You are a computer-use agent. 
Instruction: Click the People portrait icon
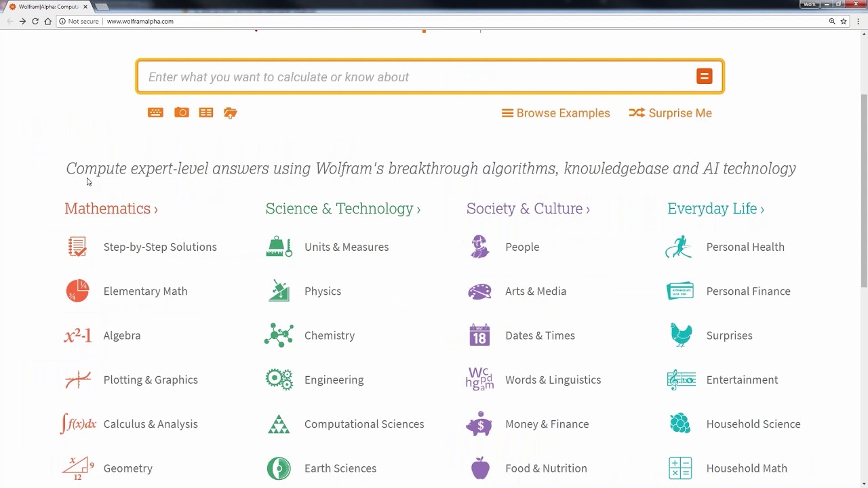tap(479, 247)
